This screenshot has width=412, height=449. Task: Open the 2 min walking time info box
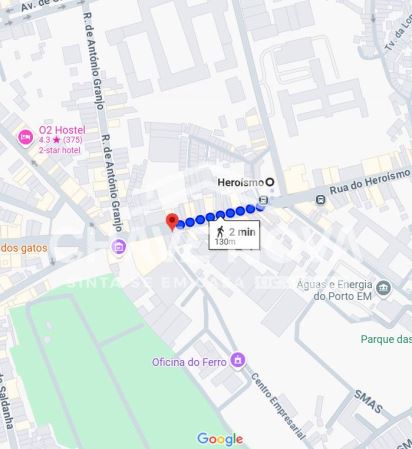click(x=234, y=235)
